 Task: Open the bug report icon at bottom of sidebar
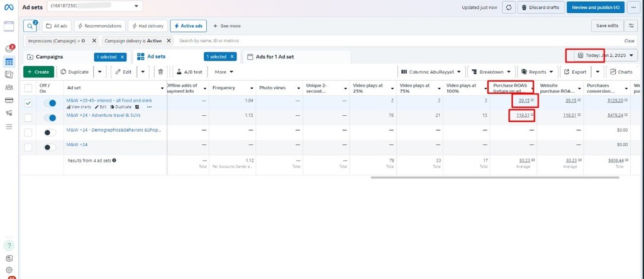(x=9, y=258)
